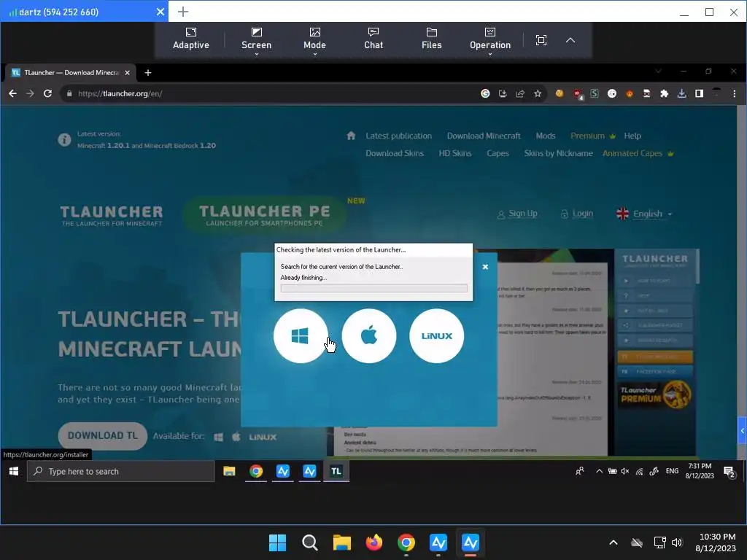Bookmark this page with the star icon
This screenshot has width=747, height=560.
pyautogui.click(x=538, y=93)
